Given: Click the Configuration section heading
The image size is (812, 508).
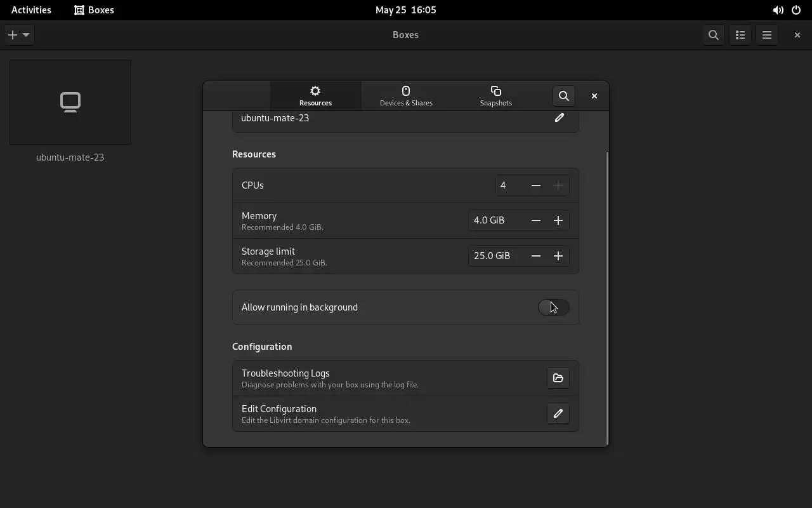Looking at the screenshot, I should point(262,347).
